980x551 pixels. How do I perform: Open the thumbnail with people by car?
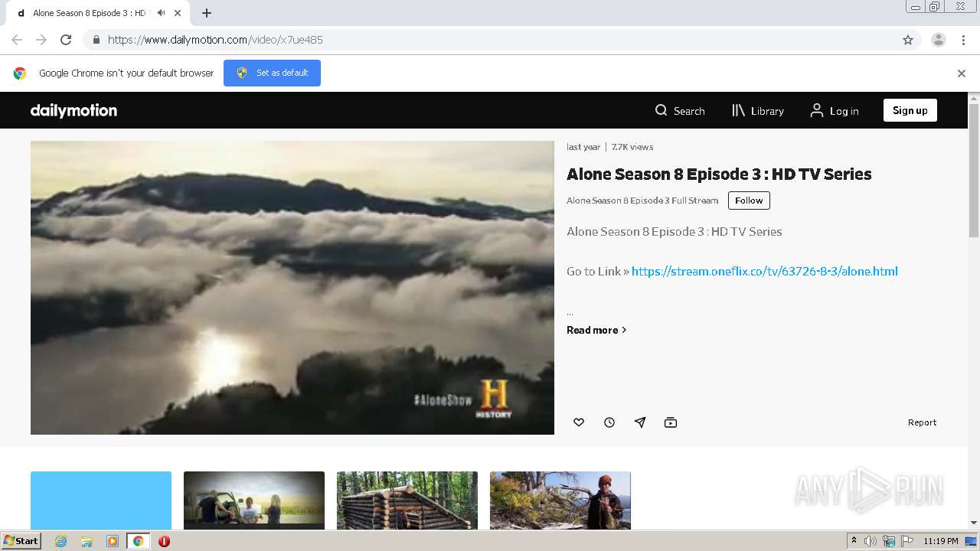coord(254,500)
